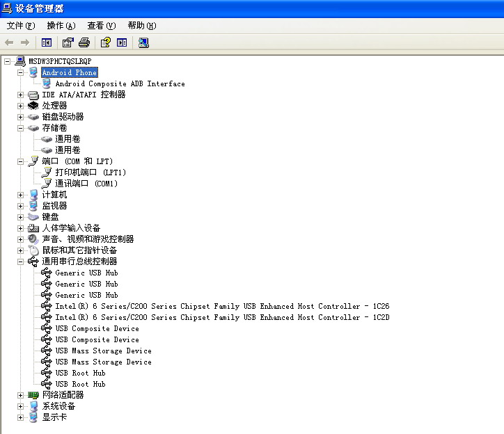Click the Forward arrow toolbar icon

[25, 42]
